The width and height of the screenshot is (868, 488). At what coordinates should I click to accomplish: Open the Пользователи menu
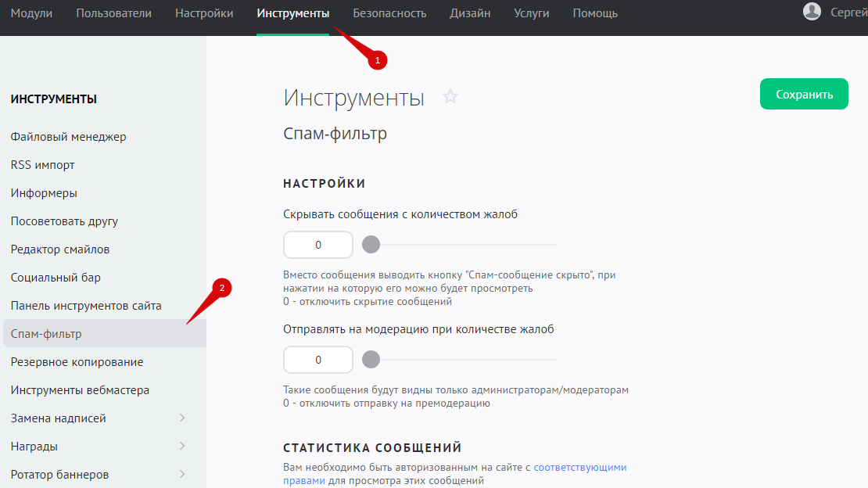point(114,13)
